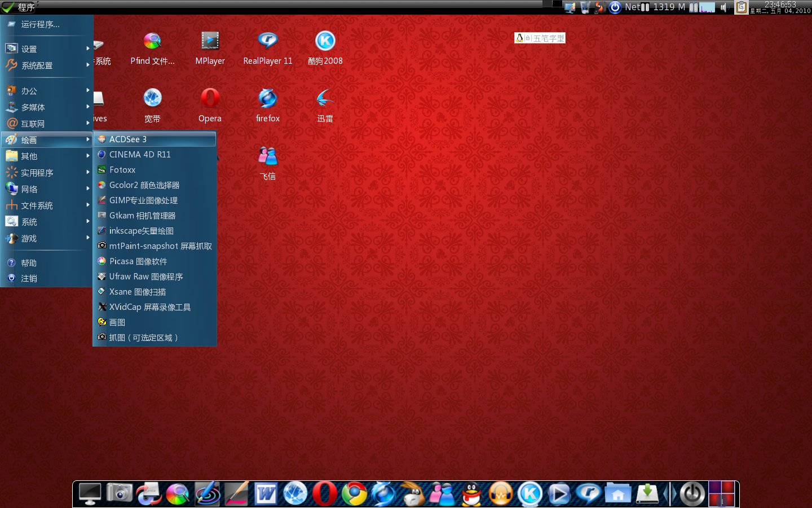Open the firefox desktop shortcut
This screenshot has width=812, height=508.
[268, 106]
